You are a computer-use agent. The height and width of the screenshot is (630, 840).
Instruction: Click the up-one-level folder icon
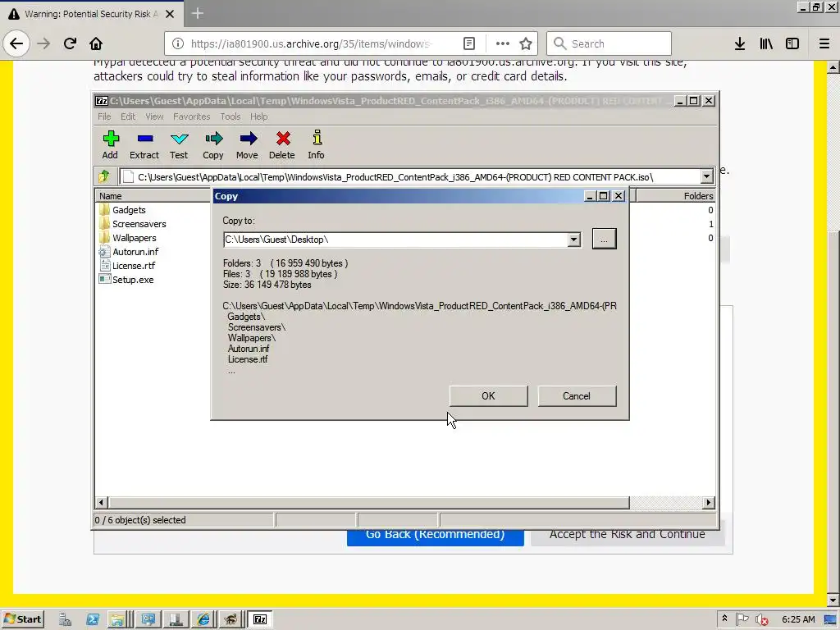104,176
